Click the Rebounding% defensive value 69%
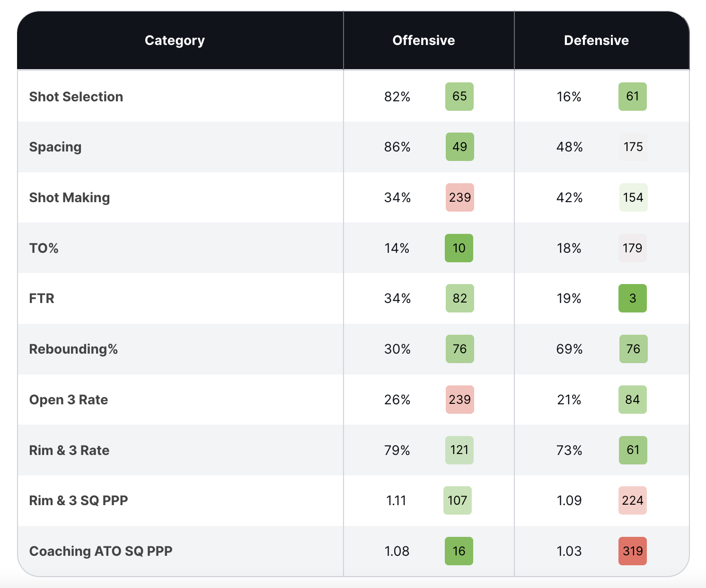Screen dimensions: 706x588 point(569,349)
